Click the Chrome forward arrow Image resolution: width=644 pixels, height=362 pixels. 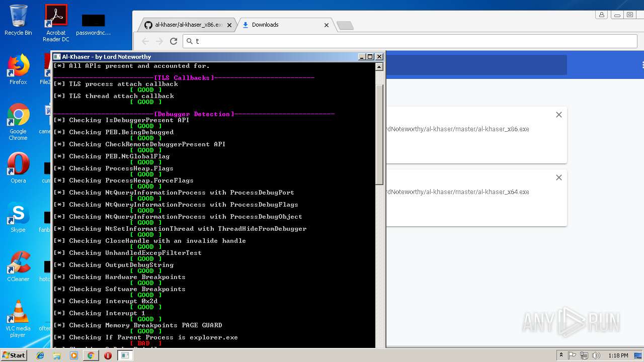159,41
